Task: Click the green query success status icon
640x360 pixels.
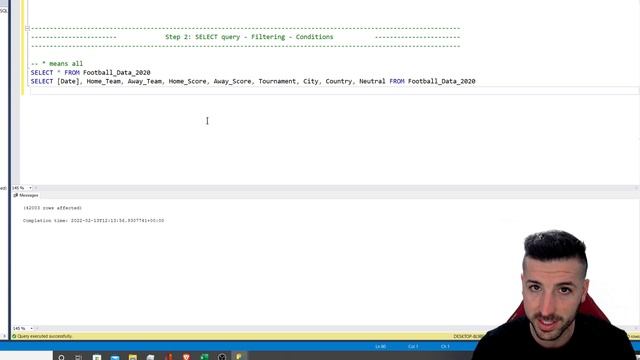Action: (14, 336)
